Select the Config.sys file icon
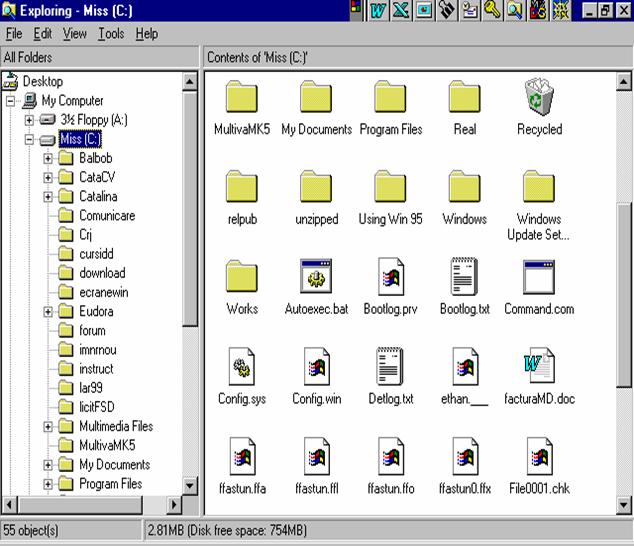634x546 pixels. 241,368
